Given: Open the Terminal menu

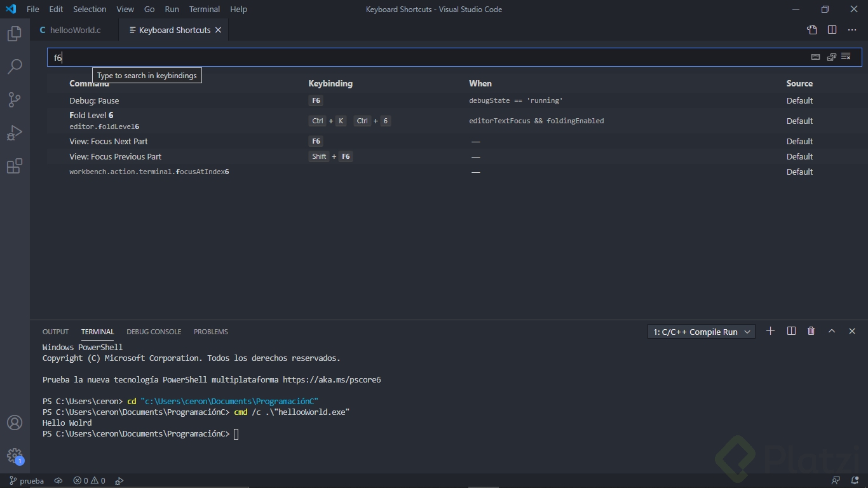Looking at the screenshot, I should click(205, 10).
